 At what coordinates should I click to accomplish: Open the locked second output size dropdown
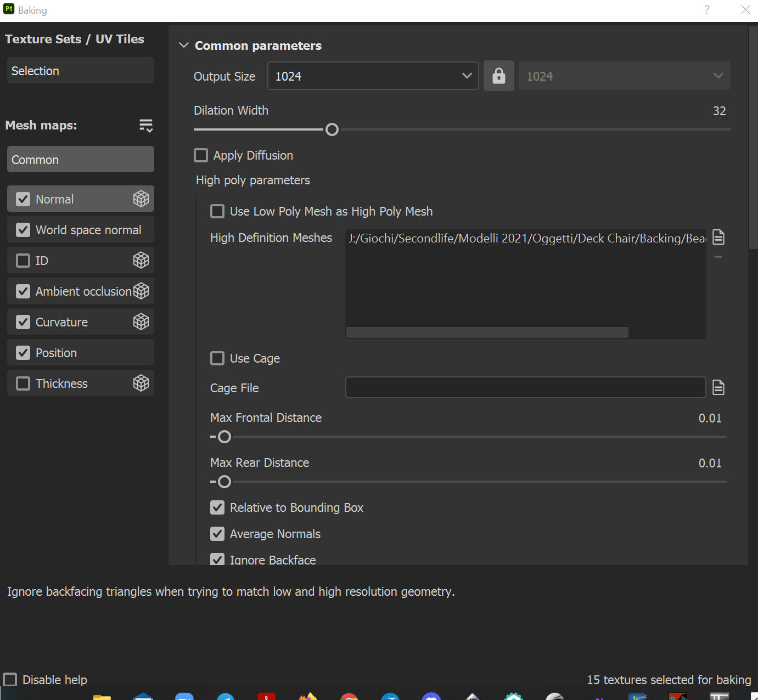point(625,76)
